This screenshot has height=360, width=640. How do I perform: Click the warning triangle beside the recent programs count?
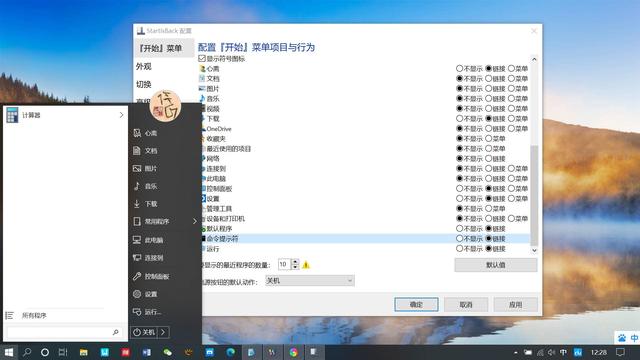(x=306, y=265)
